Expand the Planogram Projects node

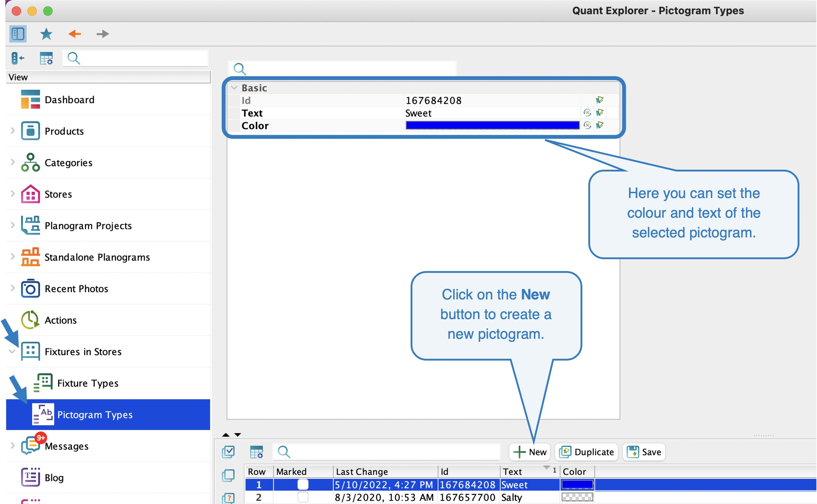13,225
